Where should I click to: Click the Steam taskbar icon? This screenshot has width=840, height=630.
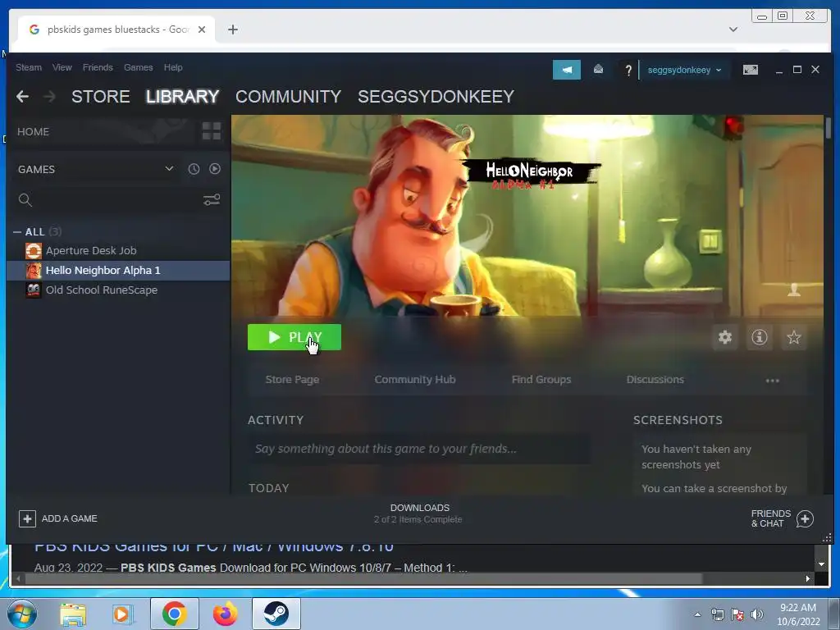tap(276, 614)
